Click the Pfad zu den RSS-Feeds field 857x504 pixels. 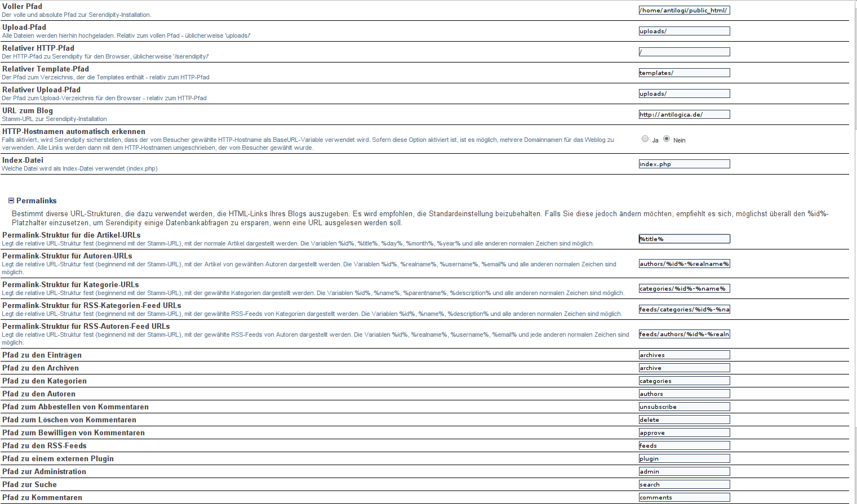click(x=684, y=445)
